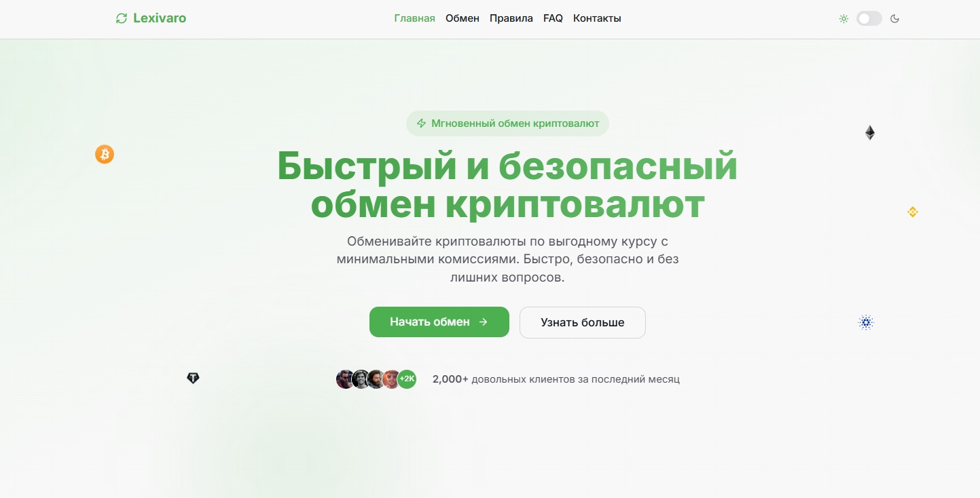Click the first customer avatar thumbnail
980x498 pixels.
click(345, 379)
